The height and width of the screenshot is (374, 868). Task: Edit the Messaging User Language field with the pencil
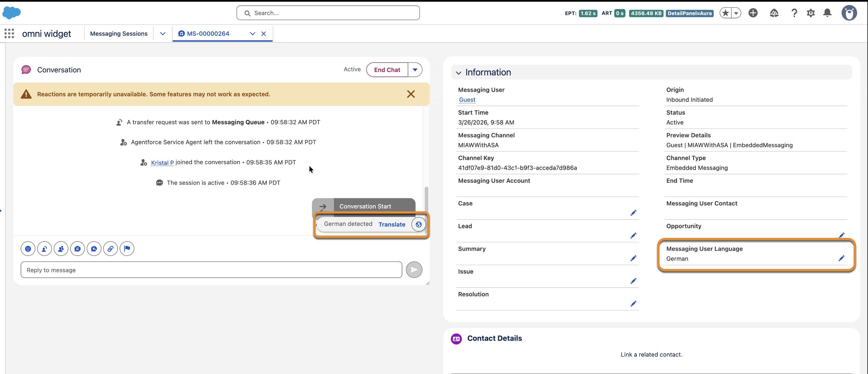tap(841, 258)
